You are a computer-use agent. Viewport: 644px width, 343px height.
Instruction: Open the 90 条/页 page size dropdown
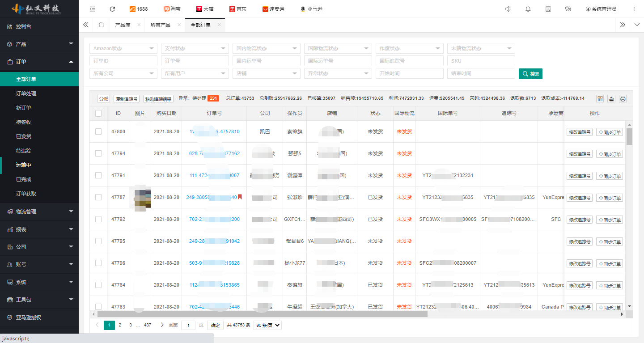pyautogui.click(x=267, y=325)
